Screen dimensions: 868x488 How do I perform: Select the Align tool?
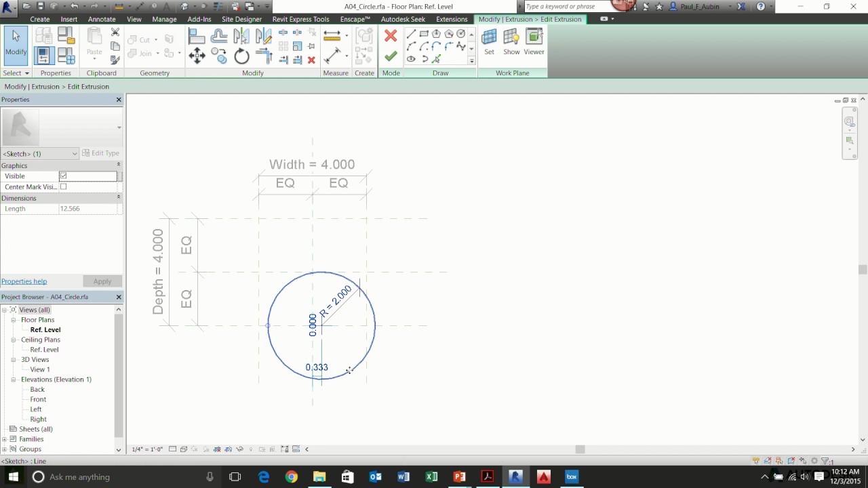click(197, 37)
